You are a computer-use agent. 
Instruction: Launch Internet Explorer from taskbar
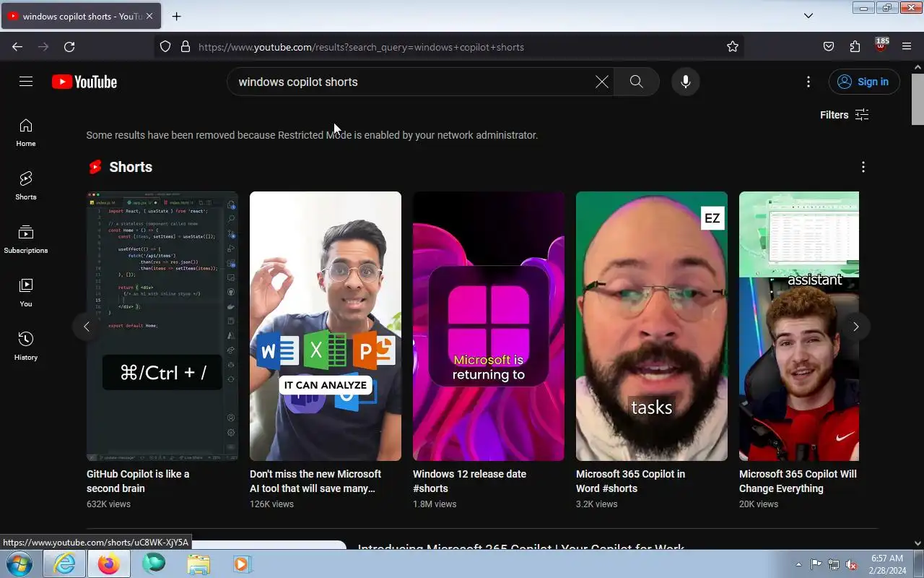click(64, 564)
